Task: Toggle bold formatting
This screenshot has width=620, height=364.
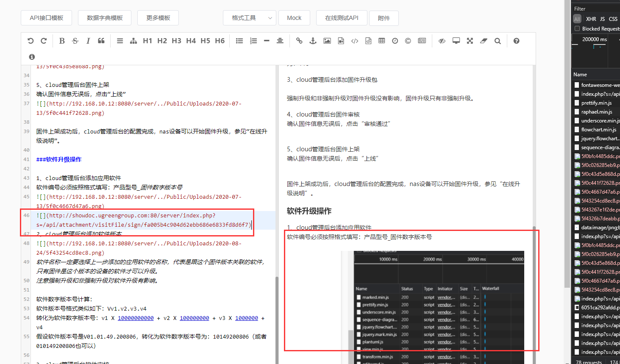Action: pyautogui.click(x=62, y=41)
